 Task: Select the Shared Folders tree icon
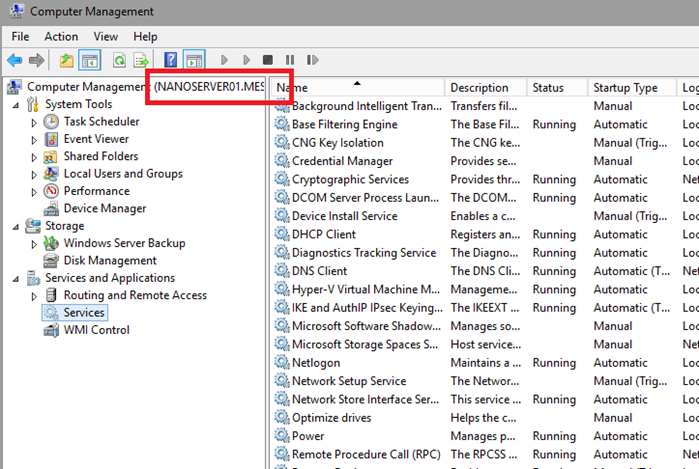pyautogui.click(x=50, y=156)
